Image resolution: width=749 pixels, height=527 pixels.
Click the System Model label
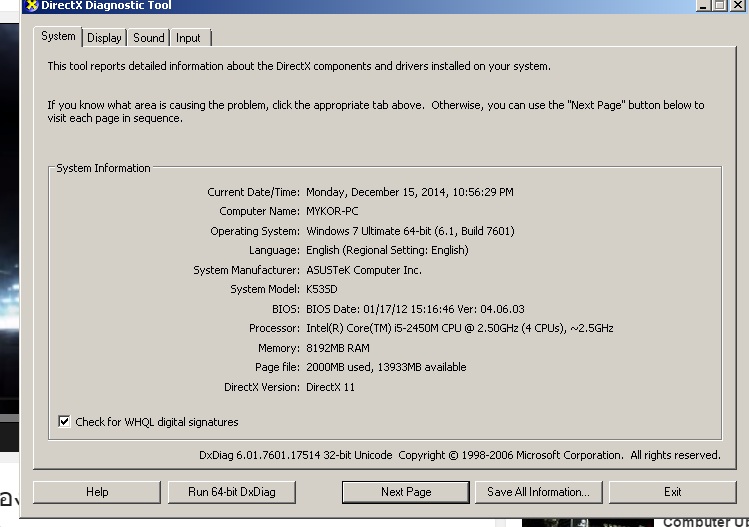coord(265,290)
